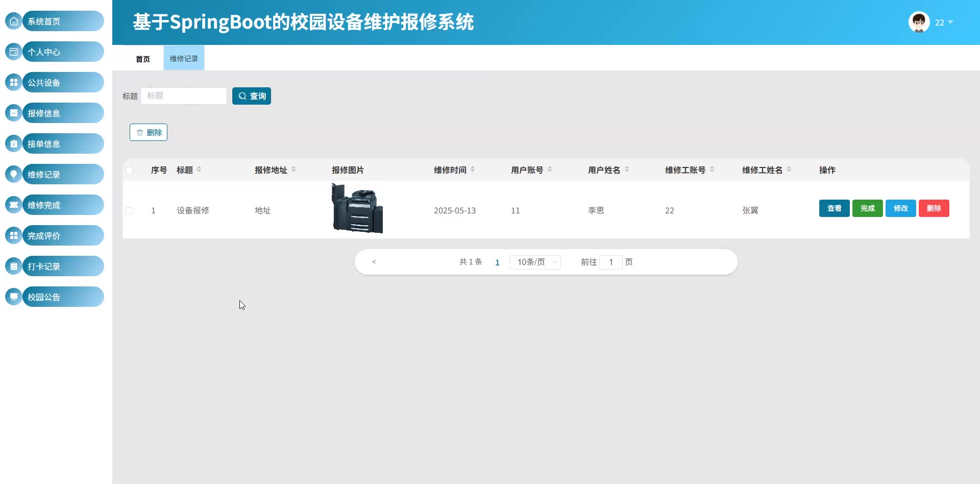This screenshot has width=980, height=484.
Task: Open 维修记录 in the sidebar
Action: click(63, 174)
